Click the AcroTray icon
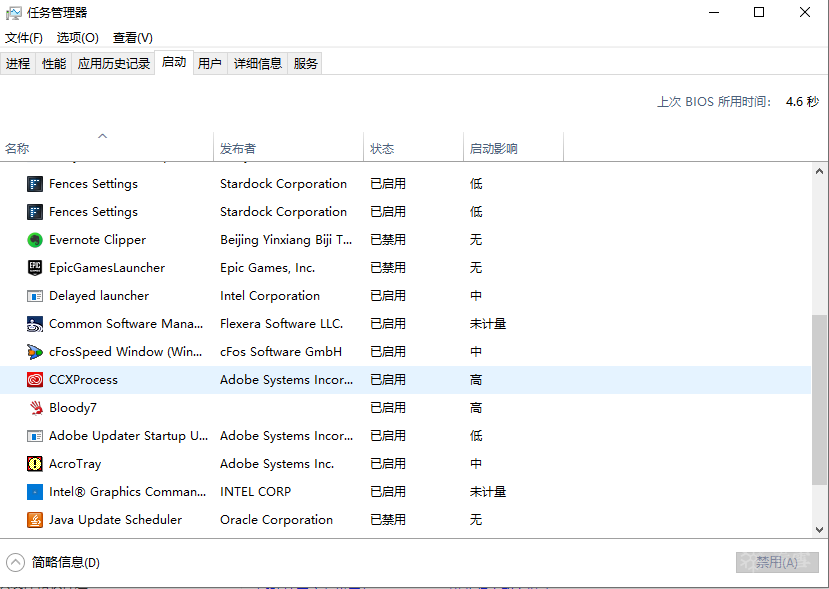Image resolution: width=829 pixels, height=589 pixels. pos(34,464)
